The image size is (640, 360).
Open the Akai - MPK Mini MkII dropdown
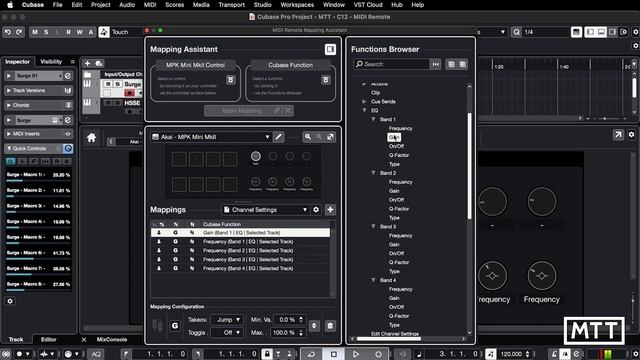coord(211,137)
